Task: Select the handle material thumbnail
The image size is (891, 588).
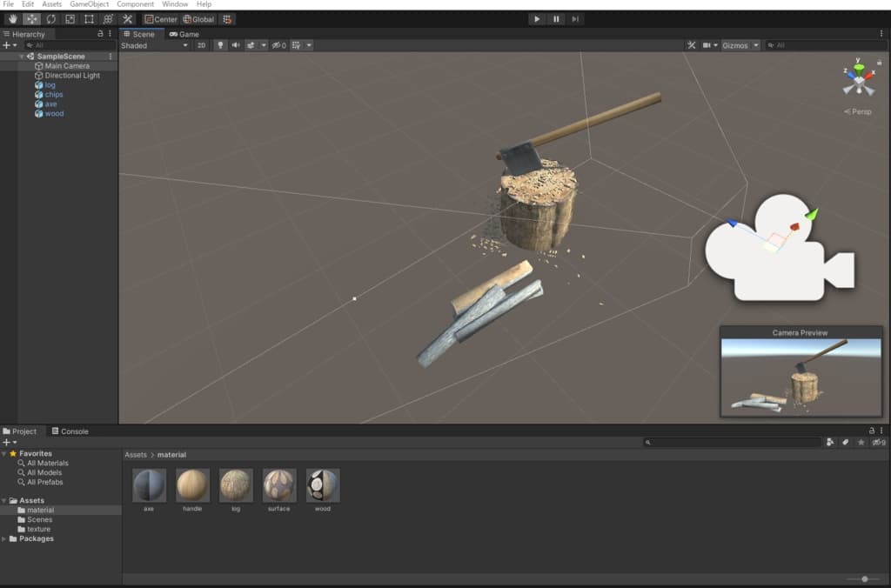Action: 192,485
